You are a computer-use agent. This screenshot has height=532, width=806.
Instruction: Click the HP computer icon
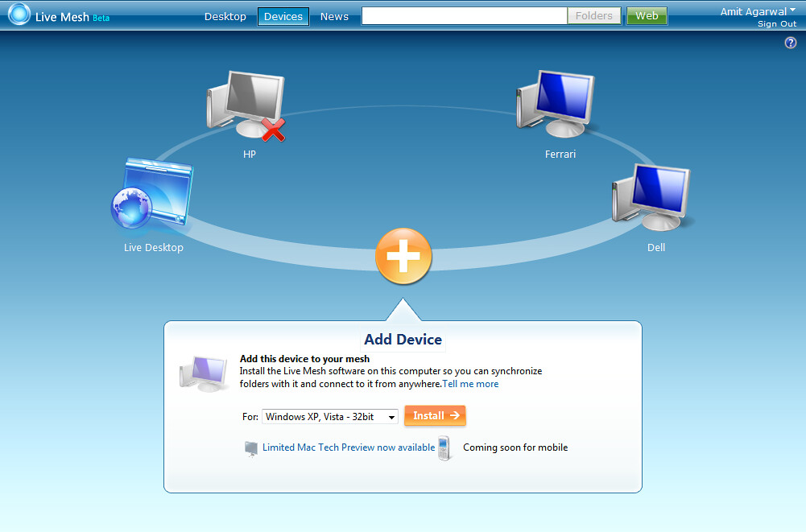click(246, 101)
